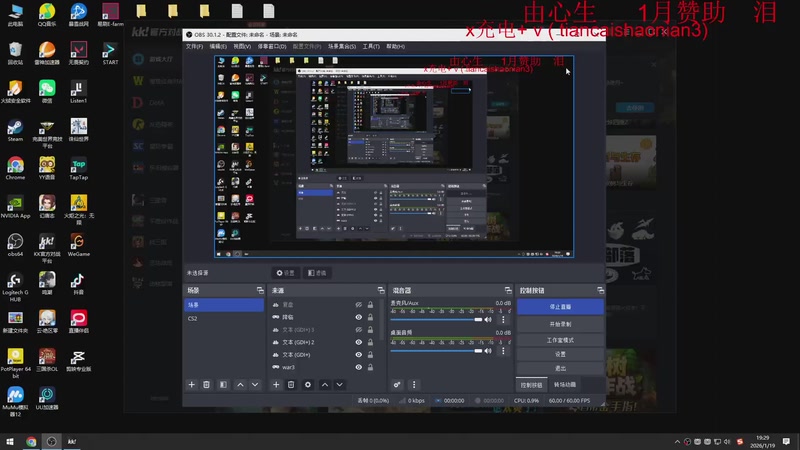
Task: Move source up in Sources panel
Action: (324, 385)
